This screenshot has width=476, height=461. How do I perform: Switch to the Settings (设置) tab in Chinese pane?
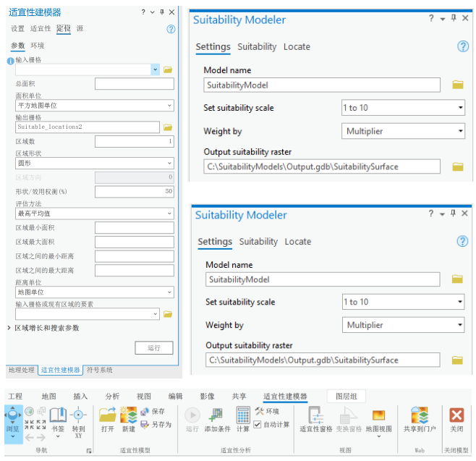[17, 29]
